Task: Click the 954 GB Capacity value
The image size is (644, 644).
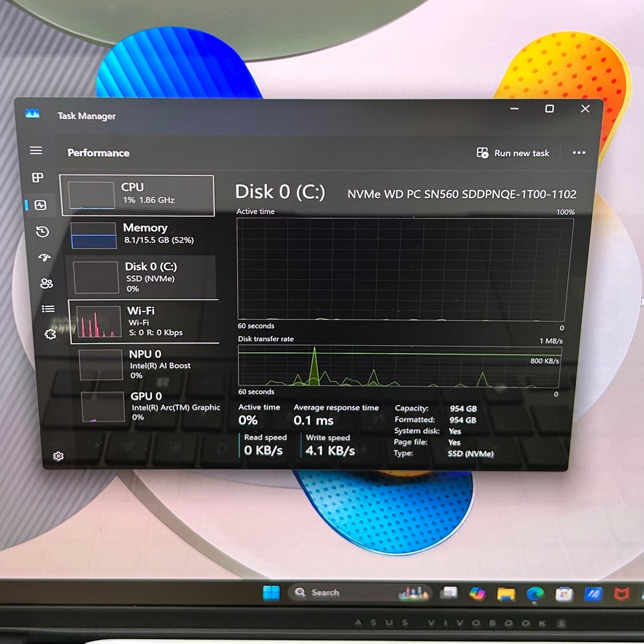Action: (463, 409)
